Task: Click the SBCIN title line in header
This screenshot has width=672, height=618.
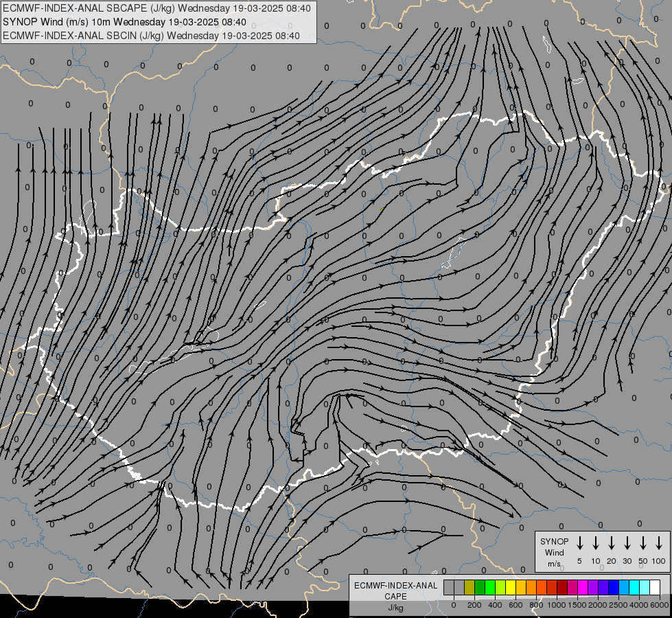Action: point(151,36)
